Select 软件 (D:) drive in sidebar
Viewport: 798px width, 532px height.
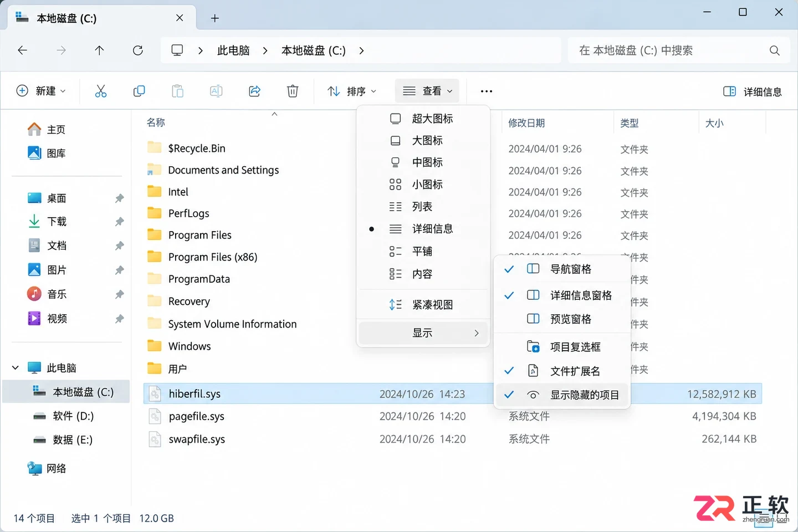click(x=66, y=416)
